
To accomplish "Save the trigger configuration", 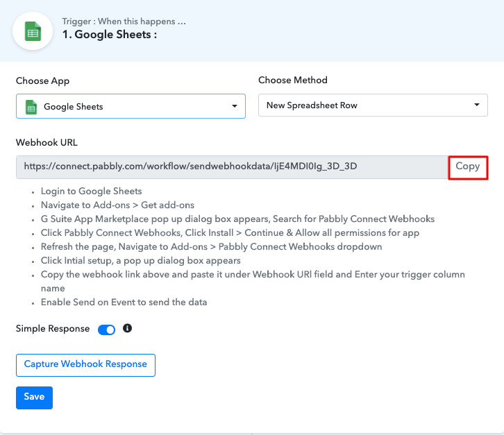I will coord(34,398).
